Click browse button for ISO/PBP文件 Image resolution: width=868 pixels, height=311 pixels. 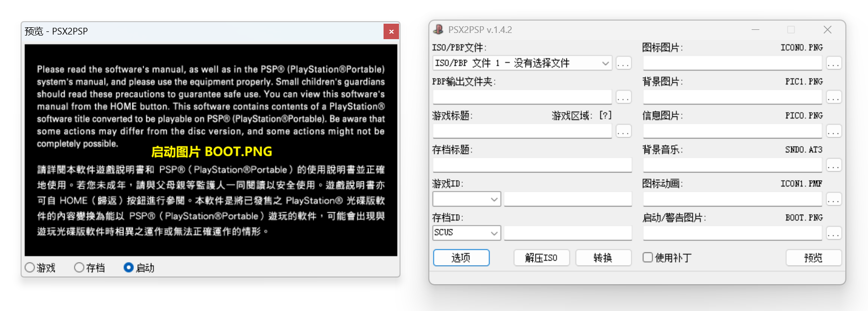623,63
